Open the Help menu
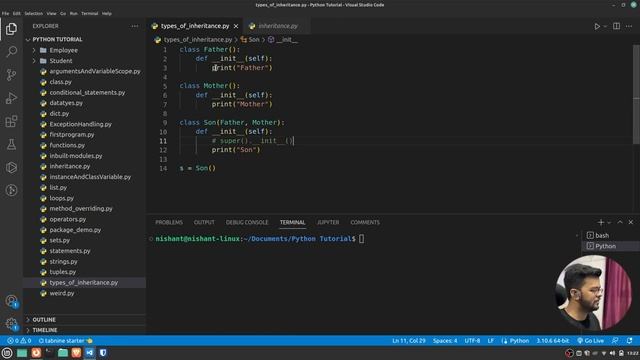 pyautogui.click(x=107, y=13)
